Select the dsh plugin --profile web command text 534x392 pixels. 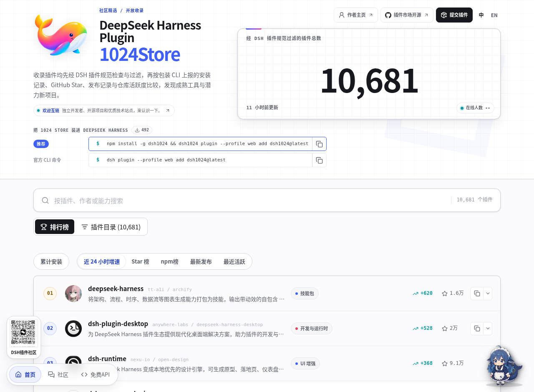166,160
